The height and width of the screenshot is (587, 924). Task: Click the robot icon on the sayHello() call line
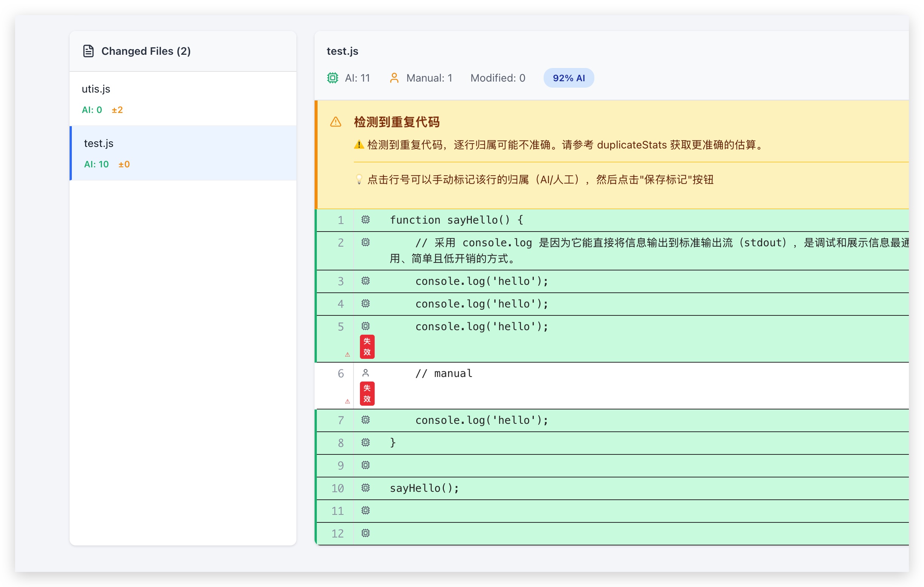[x=365, y=488]
